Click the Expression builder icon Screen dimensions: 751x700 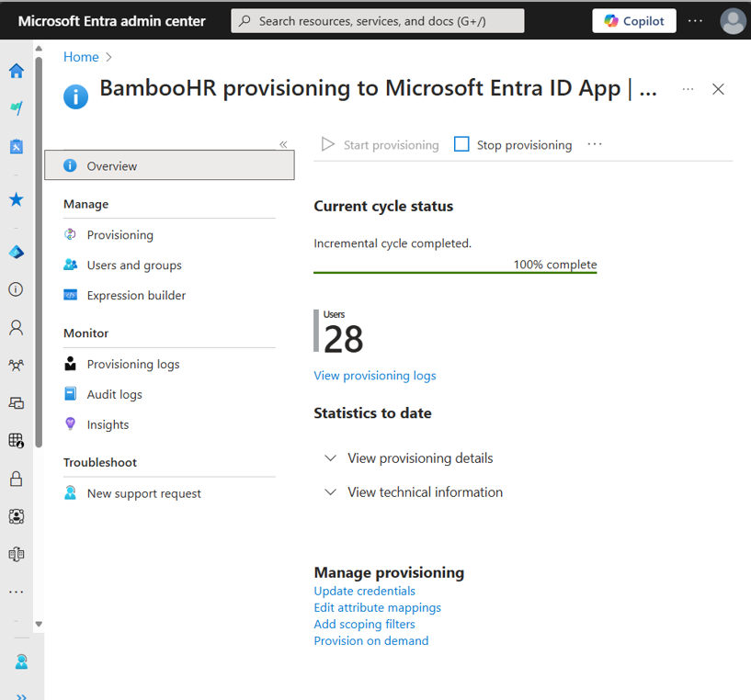(x=71, y=295)
